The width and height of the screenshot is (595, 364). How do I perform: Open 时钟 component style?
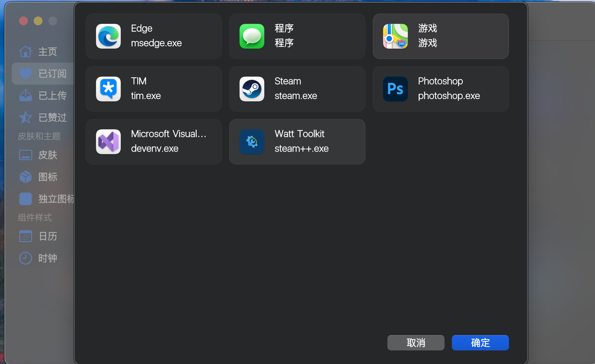43,258
